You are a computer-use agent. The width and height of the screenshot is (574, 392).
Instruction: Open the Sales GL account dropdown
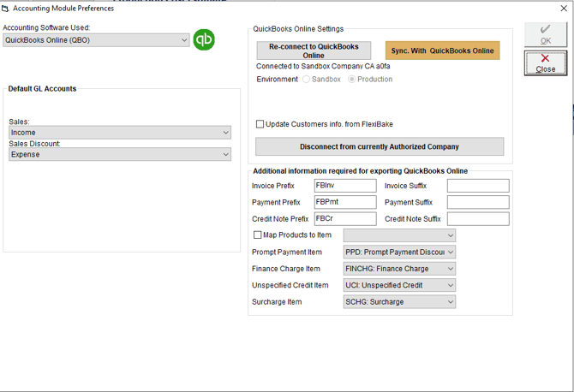coord(120,133)
